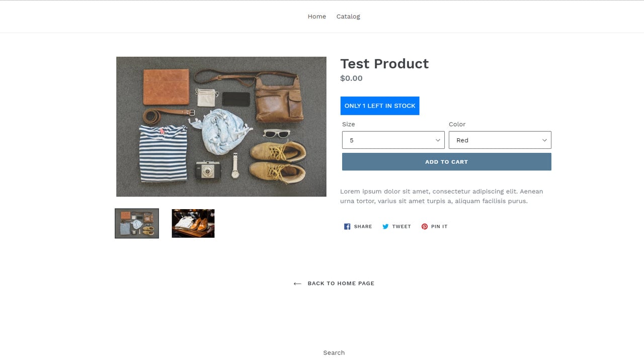
Task: Click the Facebook share icon
Action: click(347, 227)
